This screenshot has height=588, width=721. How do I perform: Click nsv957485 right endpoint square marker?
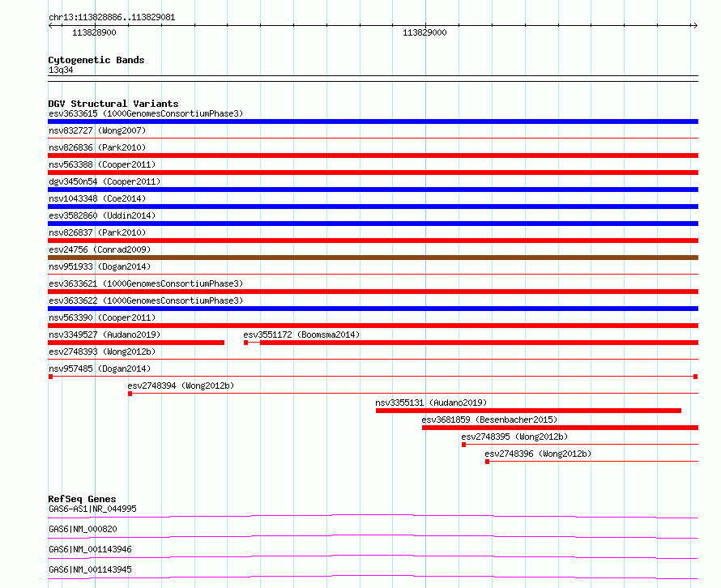coord(696,377)
